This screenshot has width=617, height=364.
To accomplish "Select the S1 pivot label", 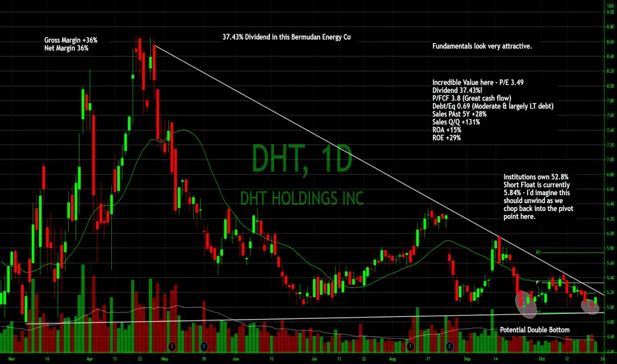I will click(x=538, y=312).
